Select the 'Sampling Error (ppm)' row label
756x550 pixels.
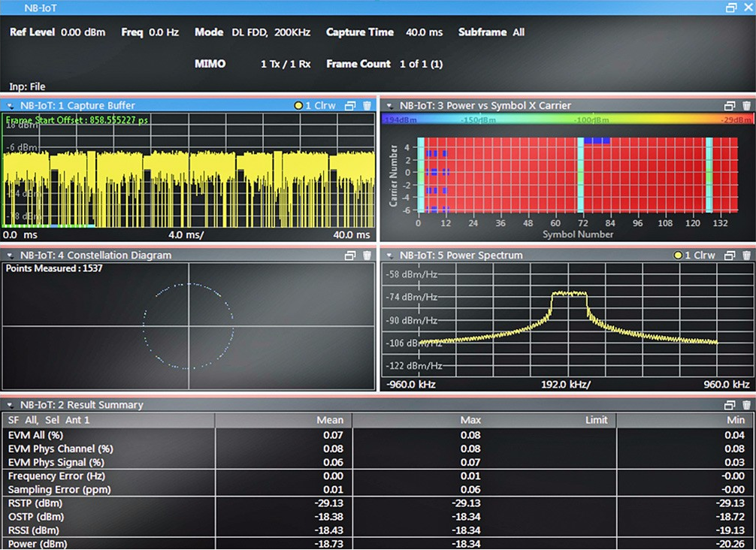point(59,490)
